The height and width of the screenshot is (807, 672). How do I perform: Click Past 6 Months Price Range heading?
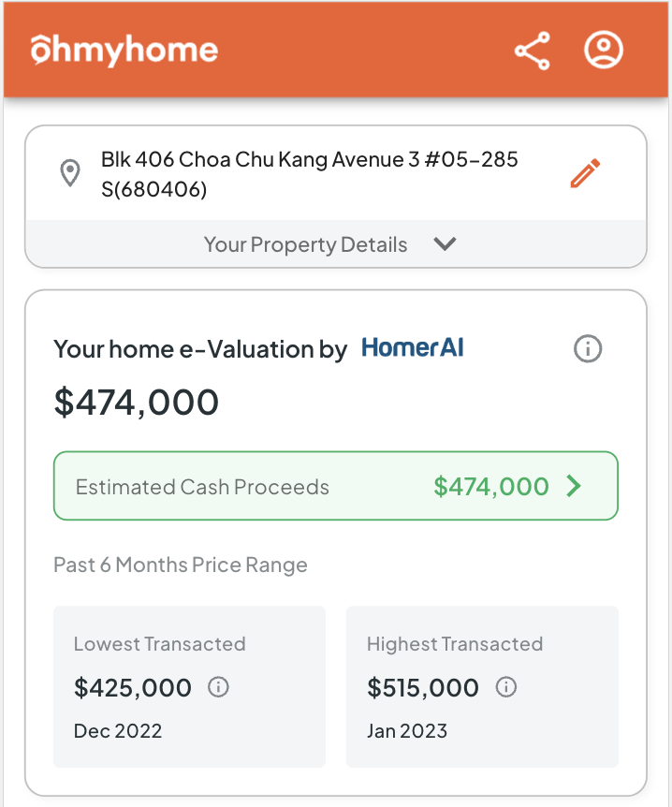181,565
